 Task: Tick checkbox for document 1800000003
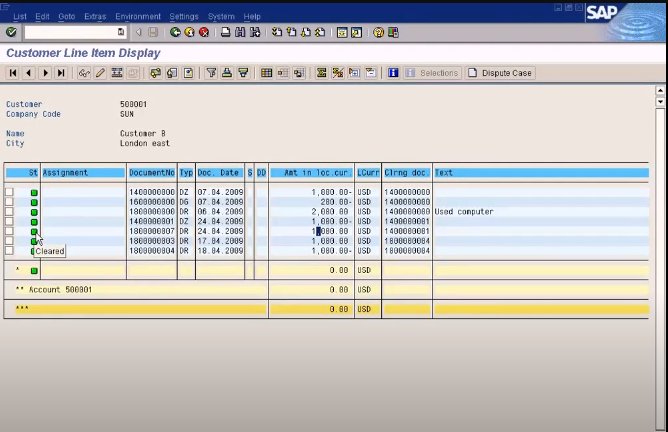(x=9, y=241)
